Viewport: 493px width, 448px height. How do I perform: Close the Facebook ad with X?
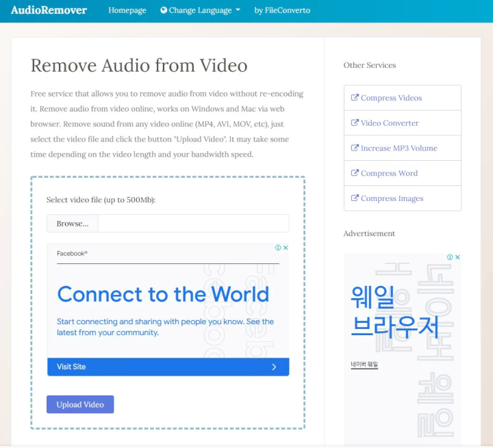point(286,248)
